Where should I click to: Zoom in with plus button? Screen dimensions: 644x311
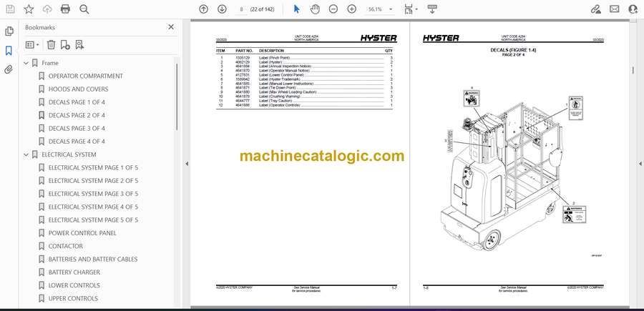[x=351, y=9]
